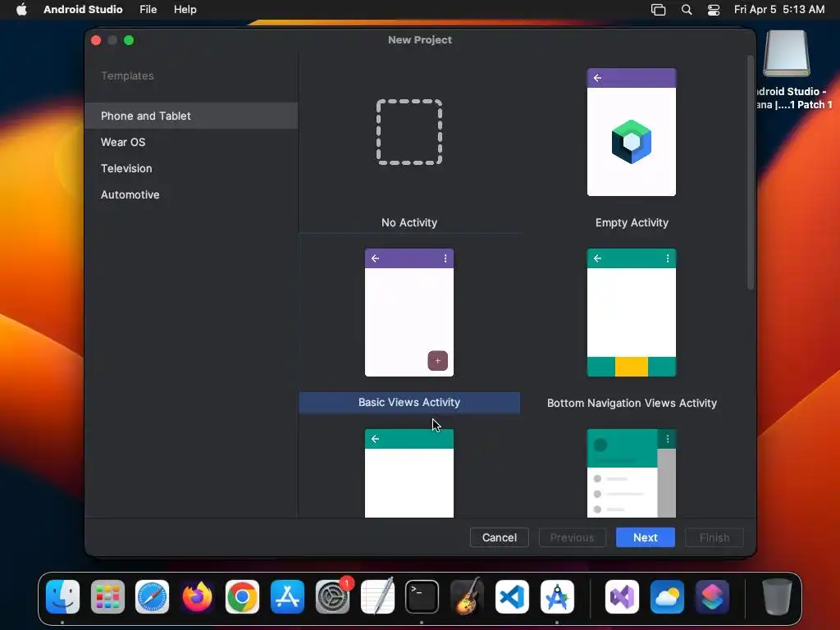Select the Android Studio disk icon on desktop

787,53
